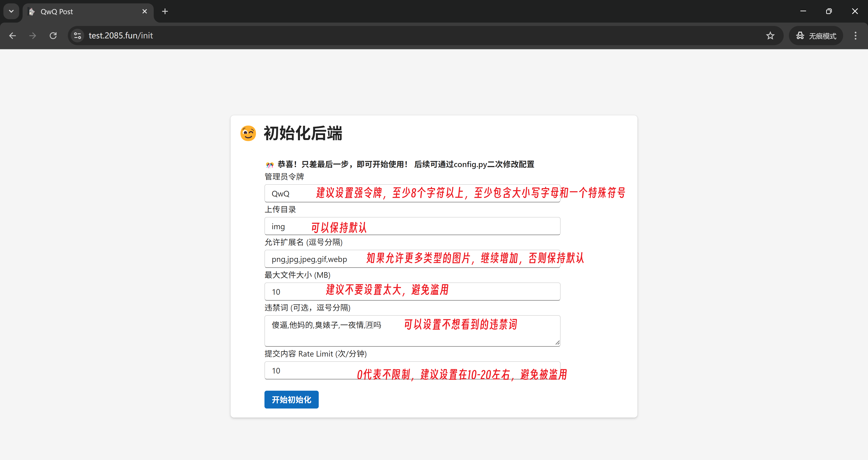The image size is (868, 460).
Task: Grab the 违禁词 textarea resize handle
Action: [557, 343]
